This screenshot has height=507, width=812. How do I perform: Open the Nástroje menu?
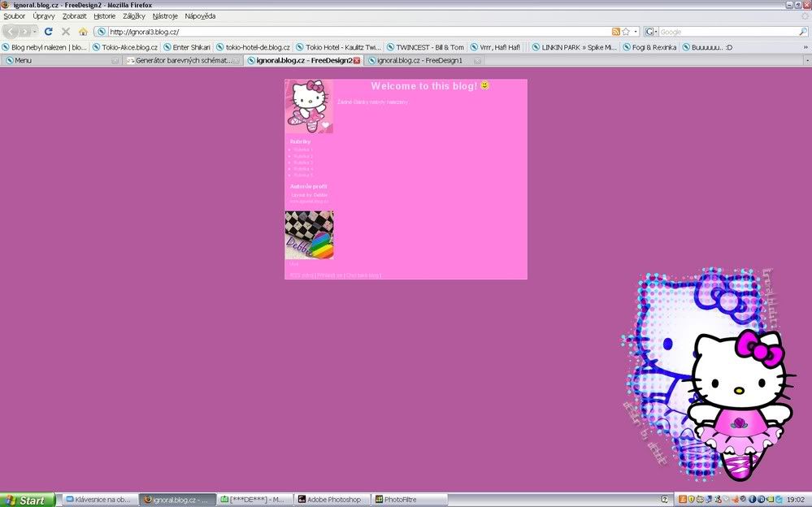[x=165, y=16]
